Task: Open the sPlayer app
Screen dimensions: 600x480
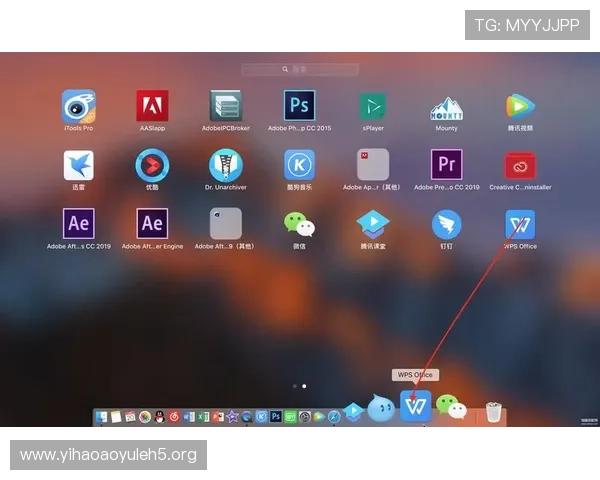Action: (373, 106)
